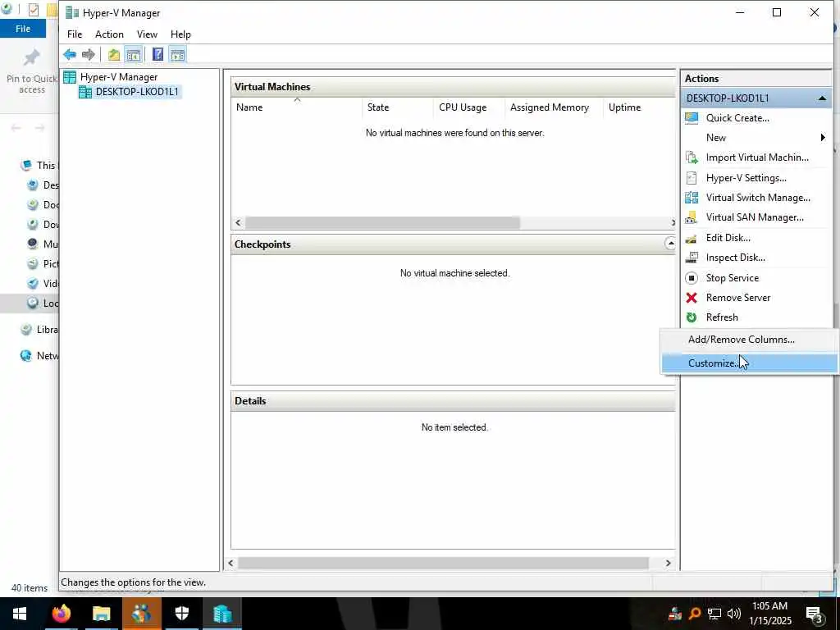Open Windows Security shield on the taskbar
840x630 pixels.
coord(182,614)
